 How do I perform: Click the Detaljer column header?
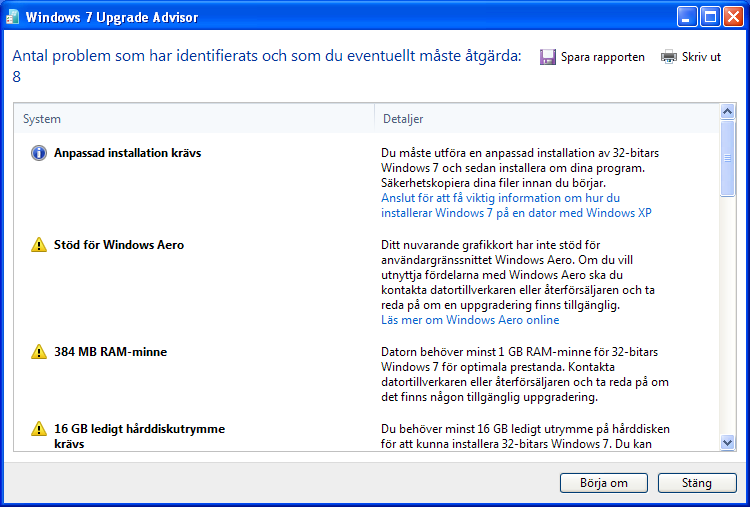[547, 119]
